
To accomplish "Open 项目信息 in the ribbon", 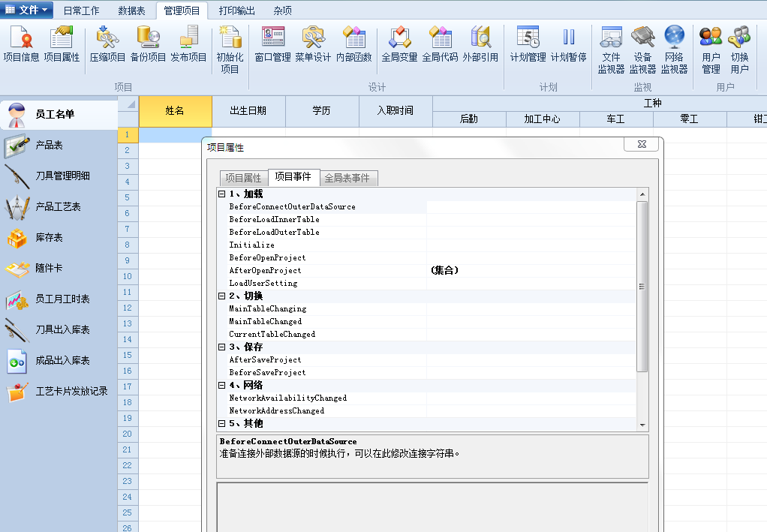I will coord(21,44).
